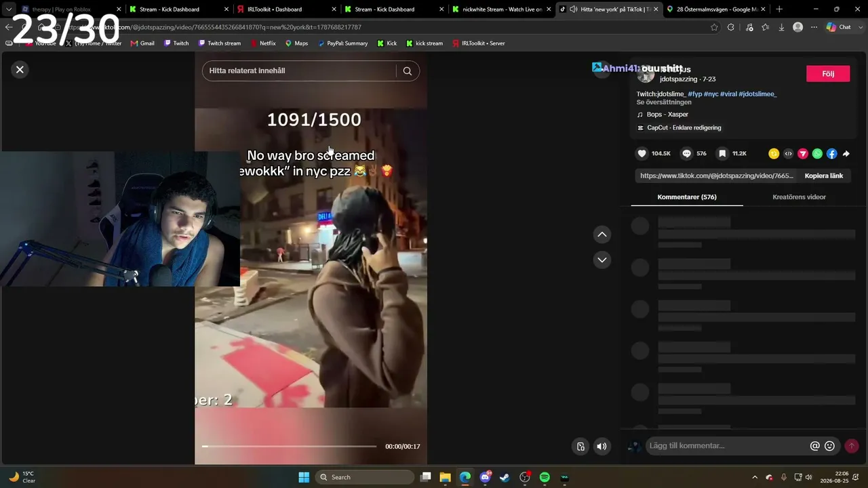Image resolution: width=868 pixels, height=488 pixels.
Task: Get the embed code for this video
Action: coord(788,154)
